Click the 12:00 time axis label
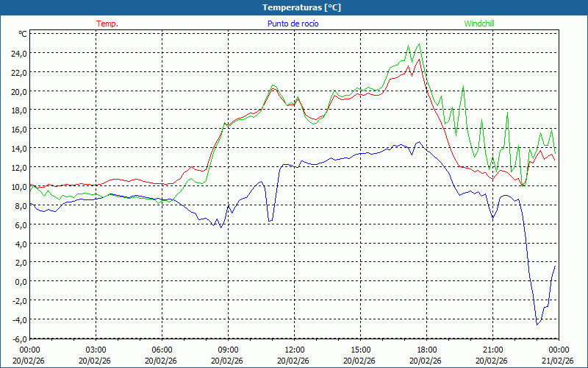The width and height of the screenshot is (588, 368). [x=294, y=350]
